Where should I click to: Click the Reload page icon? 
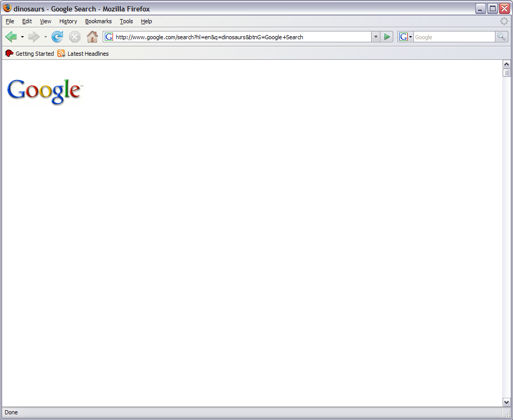click(57, 37)
